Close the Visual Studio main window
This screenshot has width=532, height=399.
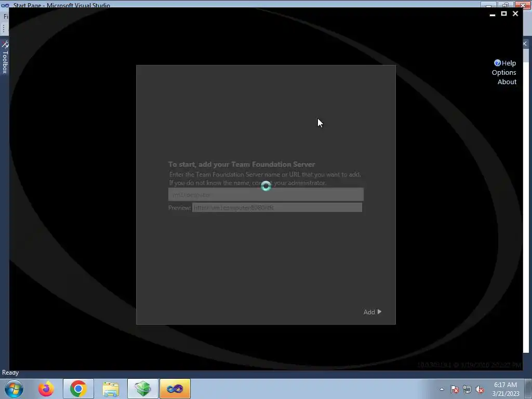(523, 5)
